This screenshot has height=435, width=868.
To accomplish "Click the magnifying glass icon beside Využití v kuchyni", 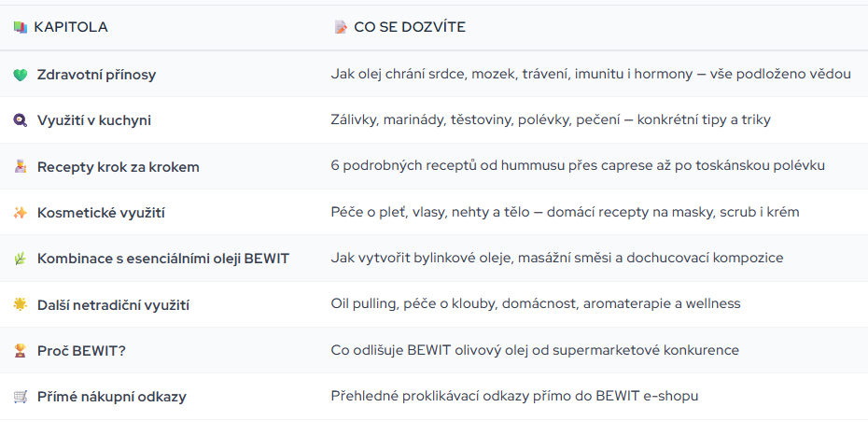I will point(21,120).
